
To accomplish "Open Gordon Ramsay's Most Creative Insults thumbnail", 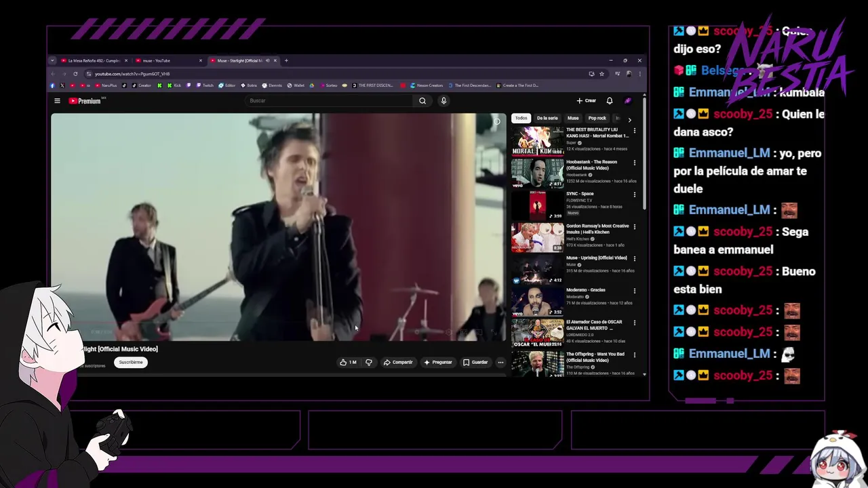I will tap(537, 238).
